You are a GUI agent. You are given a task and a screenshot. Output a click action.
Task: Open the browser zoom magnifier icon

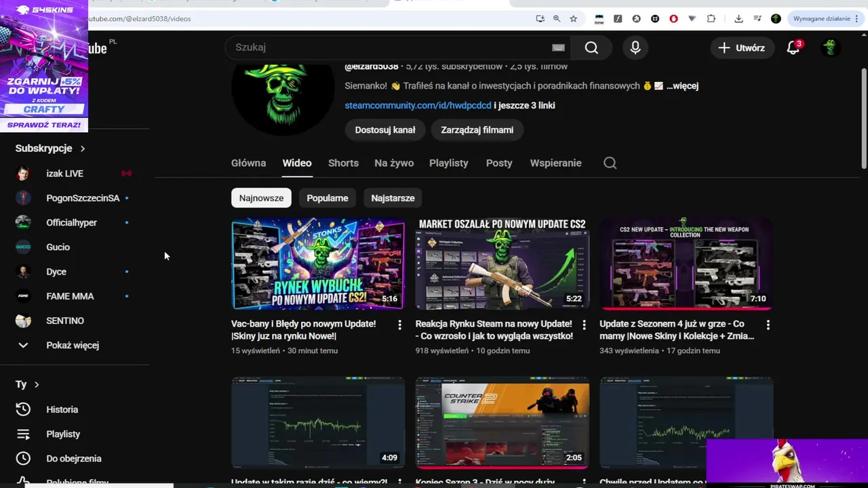[557, 19]
